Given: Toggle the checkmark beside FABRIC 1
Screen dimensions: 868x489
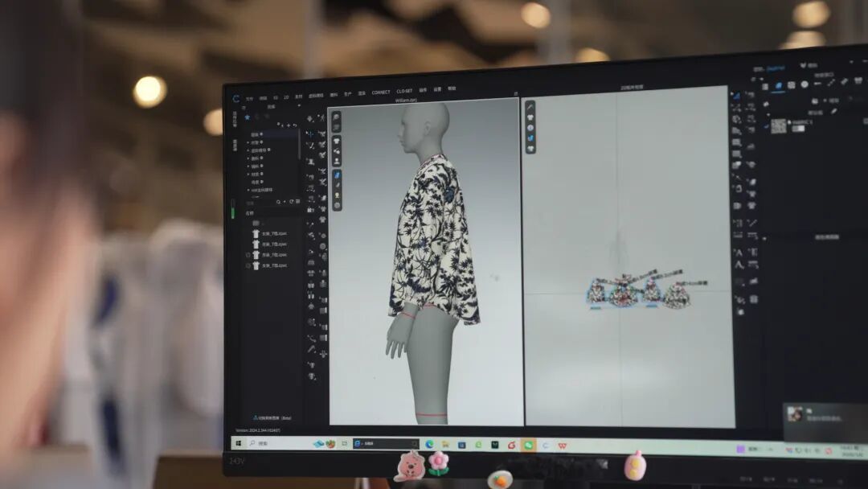Looking at the screenshot, I should click(767, 126).
